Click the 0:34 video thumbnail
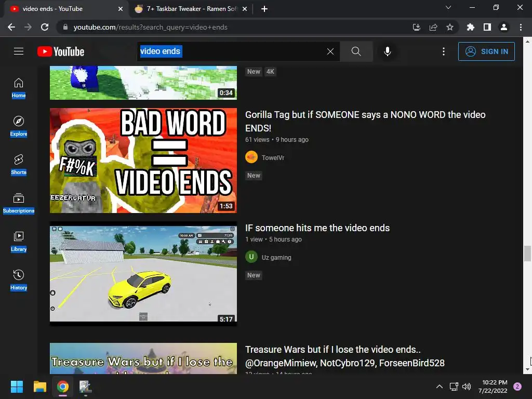Image resolution: width=532 pixels, height=399 pixels. (143, 83)
